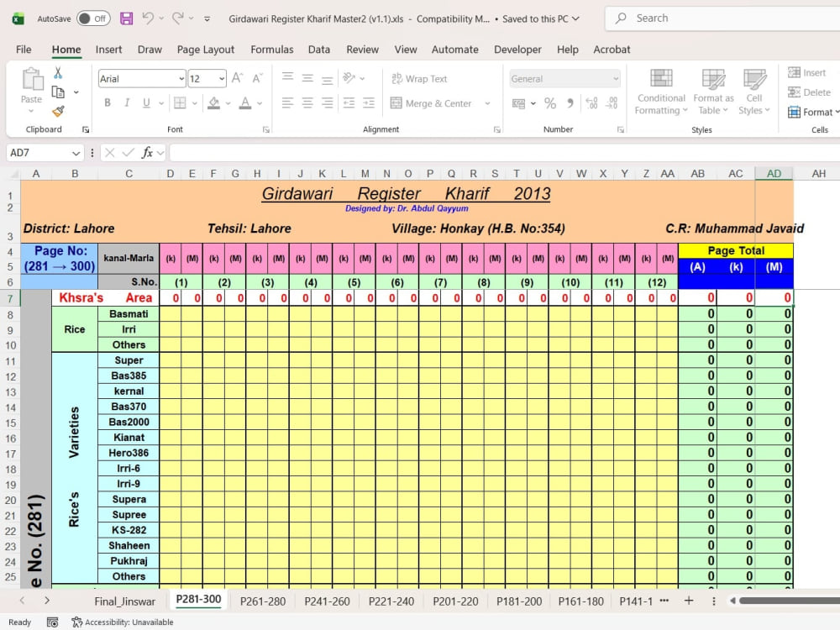Click the Decrease Indent icon
Screen dimensions: 840x630
pos(349,102)
